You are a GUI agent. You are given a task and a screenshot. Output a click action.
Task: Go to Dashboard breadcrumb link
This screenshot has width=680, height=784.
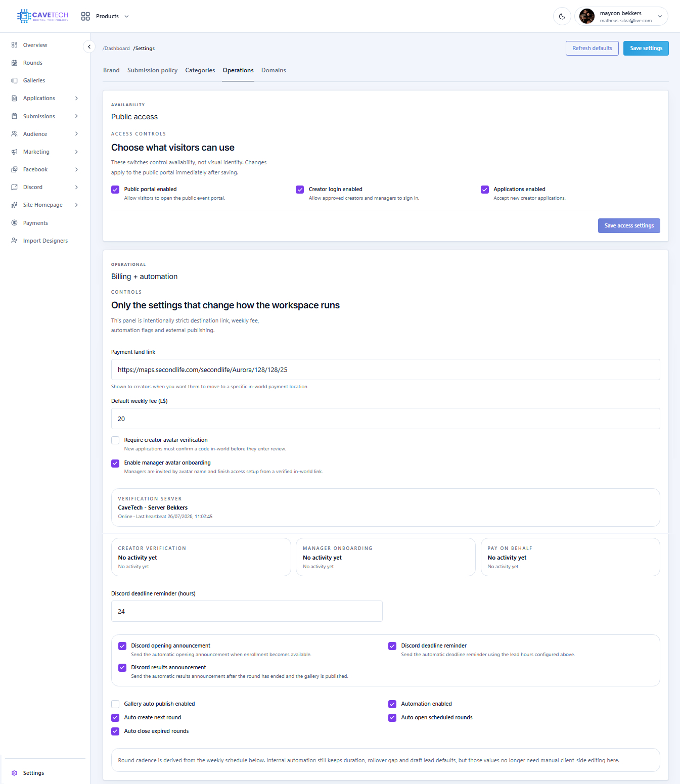click(x=116, y=49)
